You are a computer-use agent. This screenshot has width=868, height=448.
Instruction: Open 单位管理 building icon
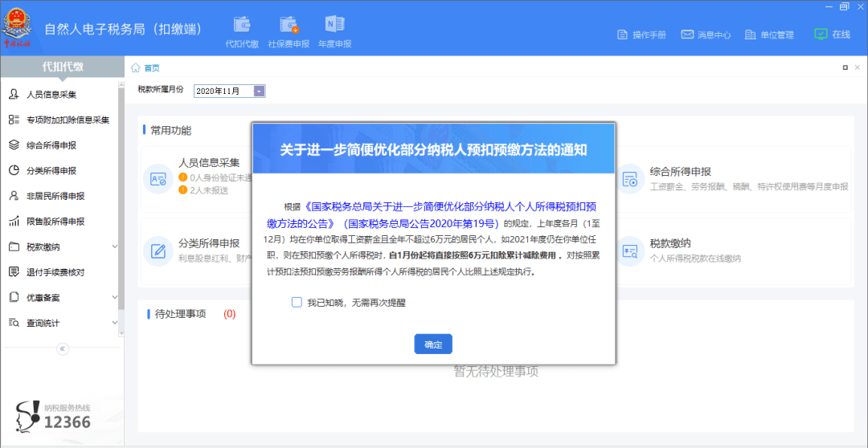tap(750, 35)
